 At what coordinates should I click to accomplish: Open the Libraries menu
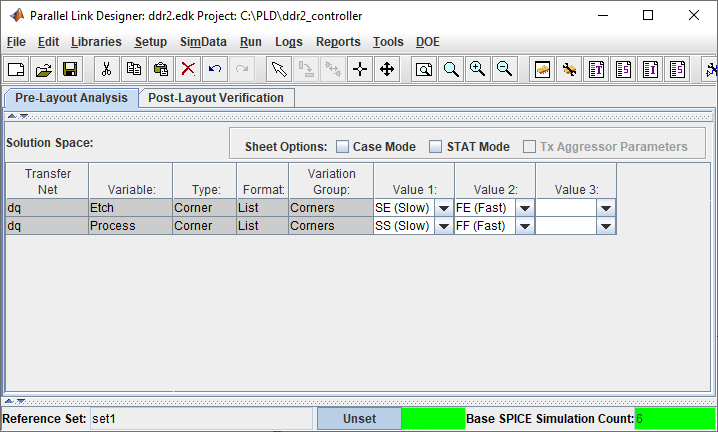(96, 42)
